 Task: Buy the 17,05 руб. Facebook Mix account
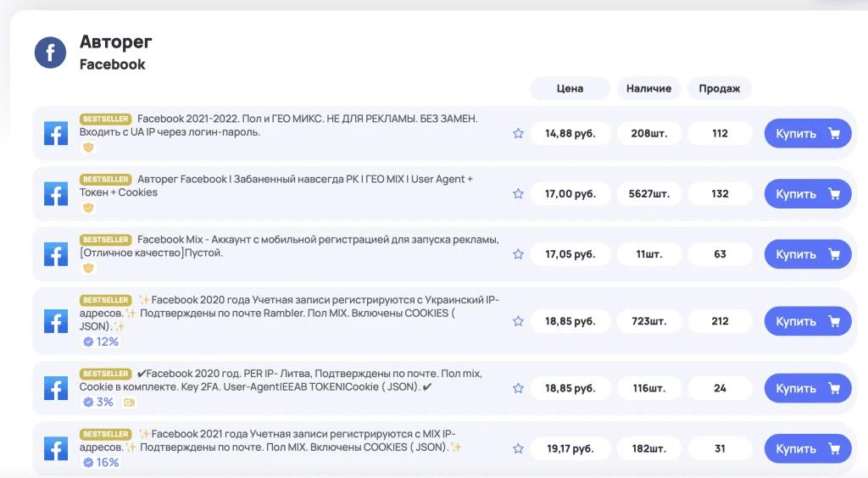(x=808, y=254)
